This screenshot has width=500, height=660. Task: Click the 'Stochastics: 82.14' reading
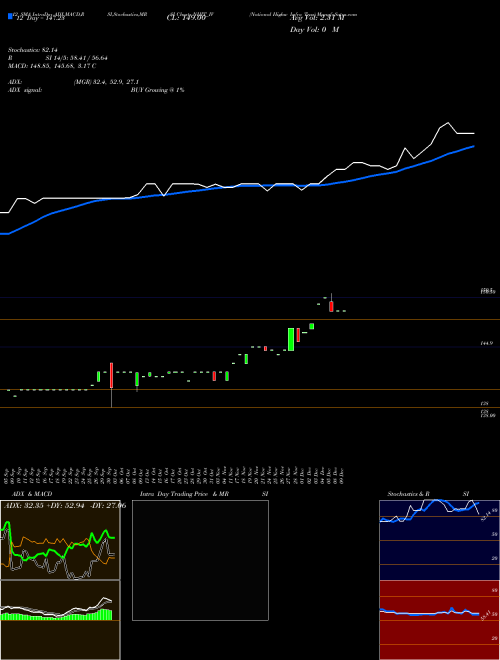point(32,50)
